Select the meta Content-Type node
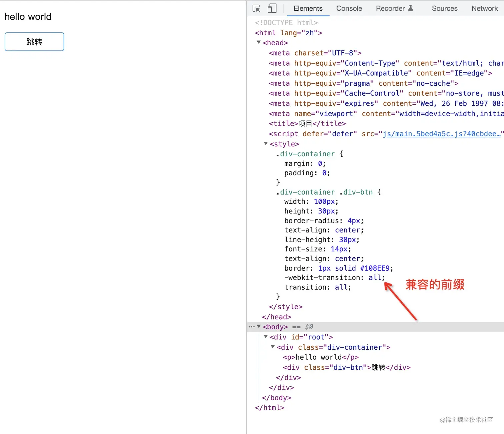The width and height of the screenshot is (504, 434). pos(386,63)
